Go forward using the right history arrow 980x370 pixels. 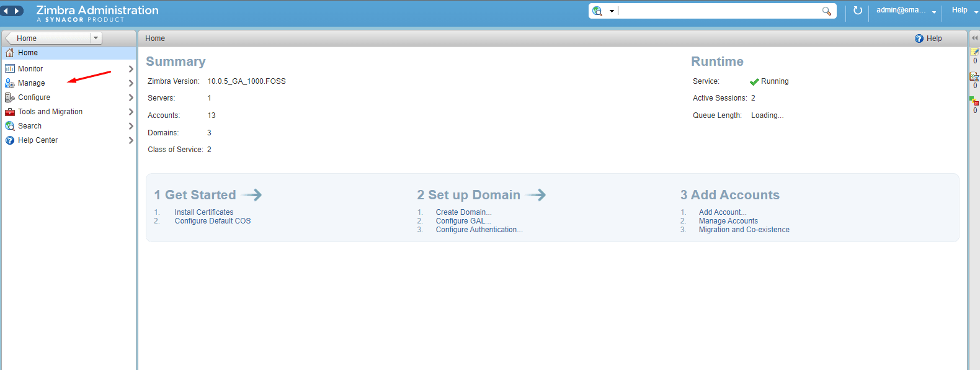tap(17, 11)
